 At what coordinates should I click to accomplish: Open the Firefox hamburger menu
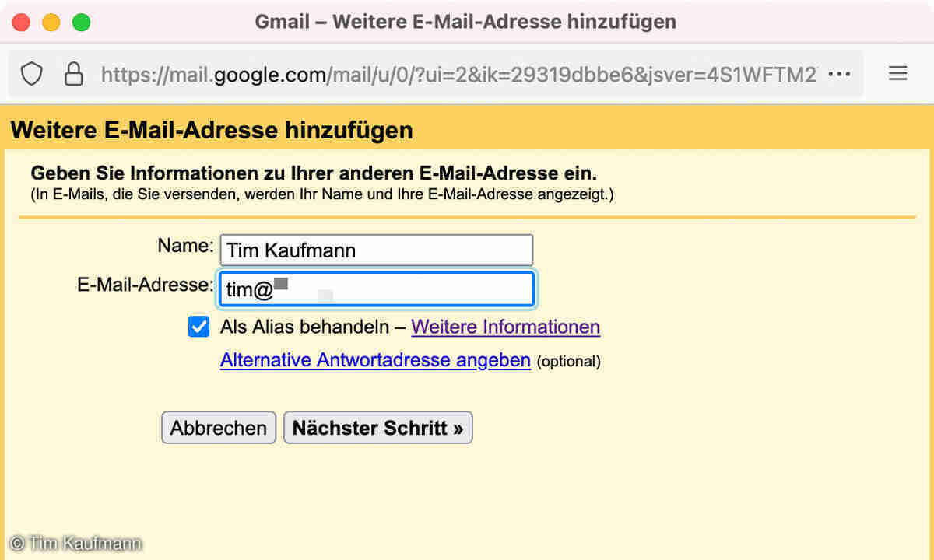click(897, 74)
